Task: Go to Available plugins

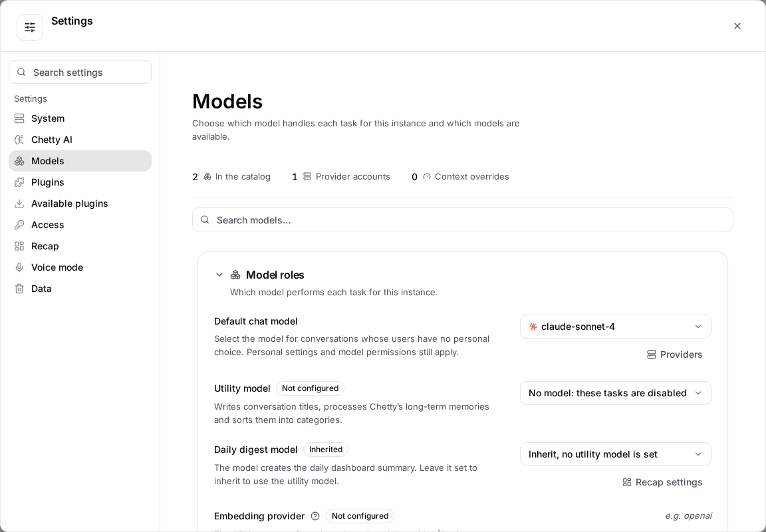Action: pyautogui.click(x=80, y=203)
